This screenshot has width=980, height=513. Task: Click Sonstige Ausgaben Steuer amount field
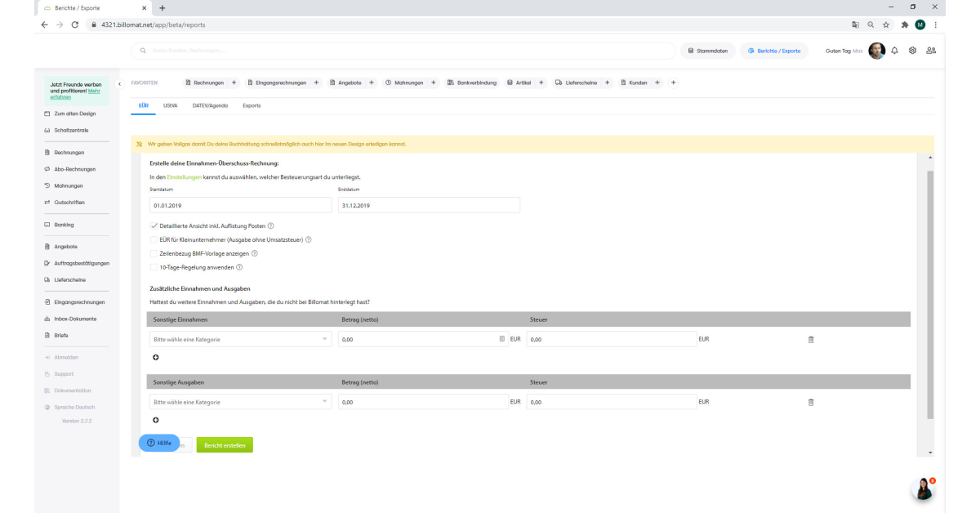coord(612,402)
